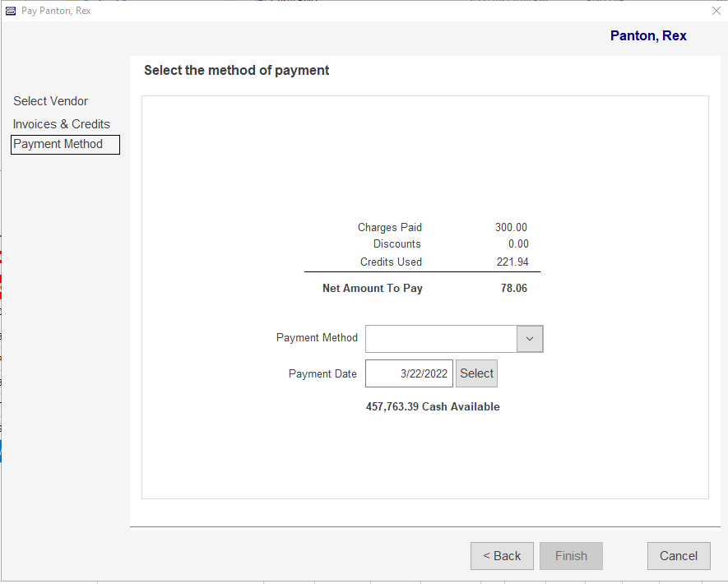Click the Charges Paid amount 300.00
Screen dimensions: 728x584
click(511, 228)
